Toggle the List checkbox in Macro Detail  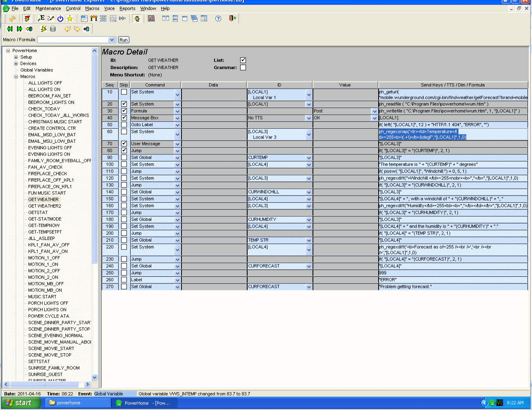click(x=243, y=60)
